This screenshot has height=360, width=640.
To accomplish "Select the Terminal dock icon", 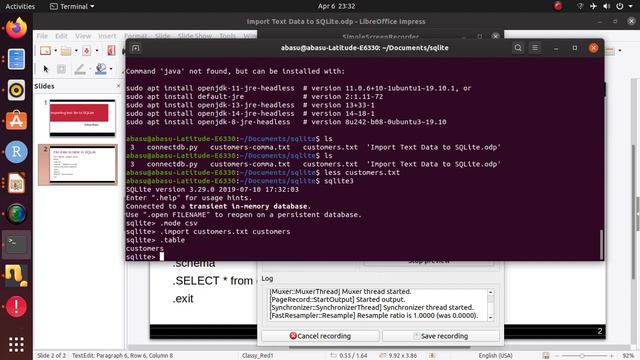I will (x=16, y=244).
